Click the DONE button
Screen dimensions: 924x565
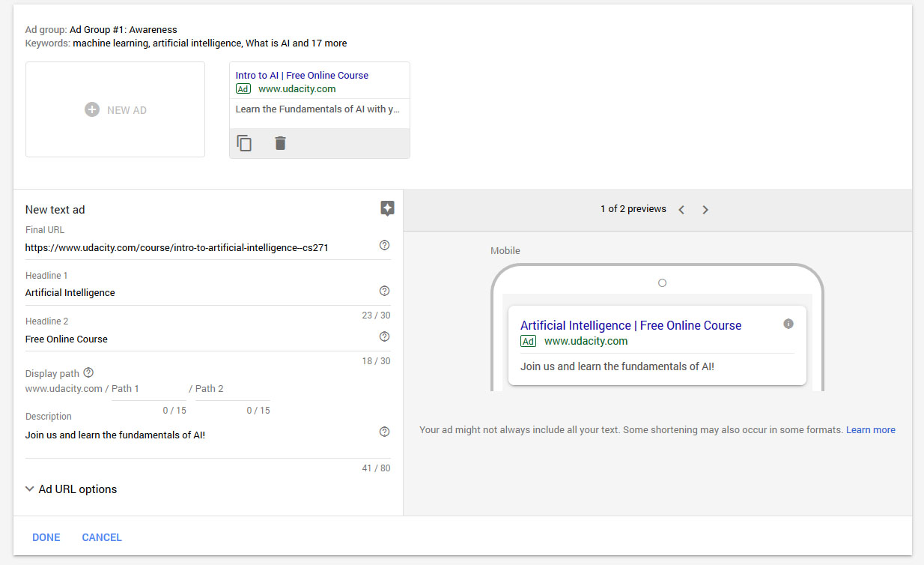[x=46, y=537]
